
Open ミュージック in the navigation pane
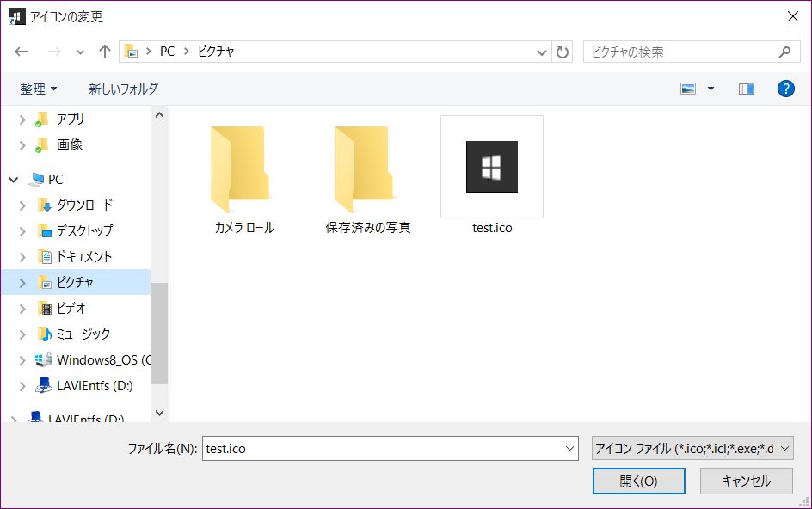click(x=83, y=334)
